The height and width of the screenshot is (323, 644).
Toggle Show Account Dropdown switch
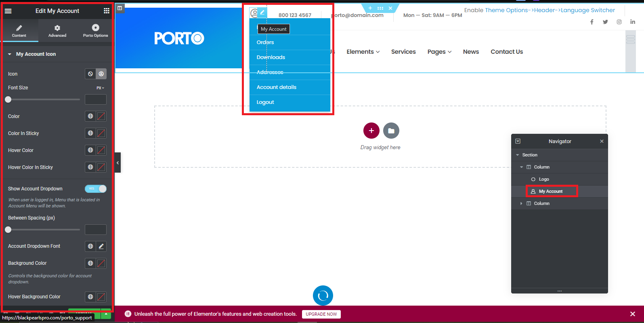96,189
